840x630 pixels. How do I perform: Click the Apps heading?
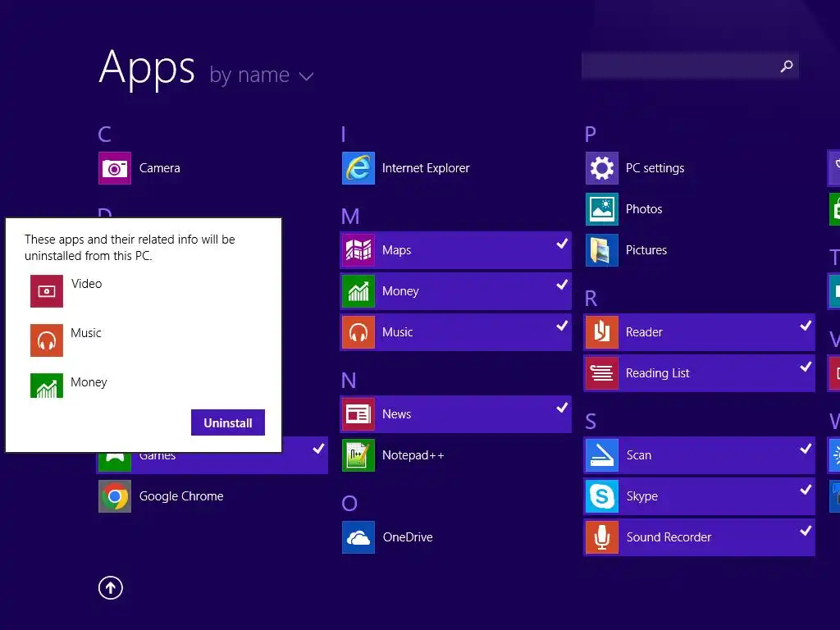coord(147,69)
